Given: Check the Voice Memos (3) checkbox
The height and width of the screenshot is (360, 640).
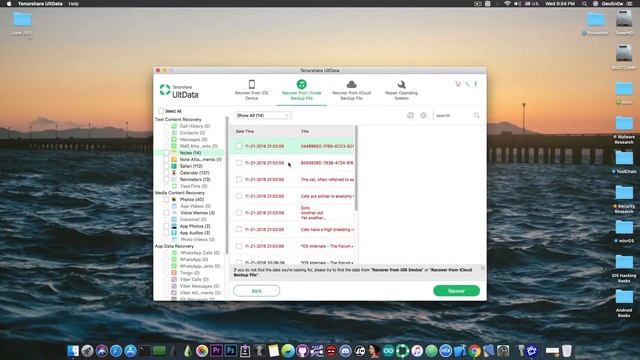Looking at the screenshot, I should click(x=166, y=213).
